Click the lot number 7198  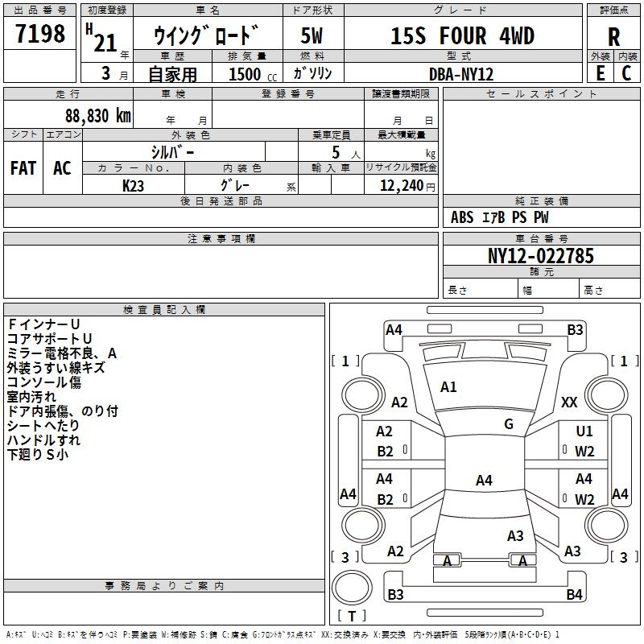point(40,35)
